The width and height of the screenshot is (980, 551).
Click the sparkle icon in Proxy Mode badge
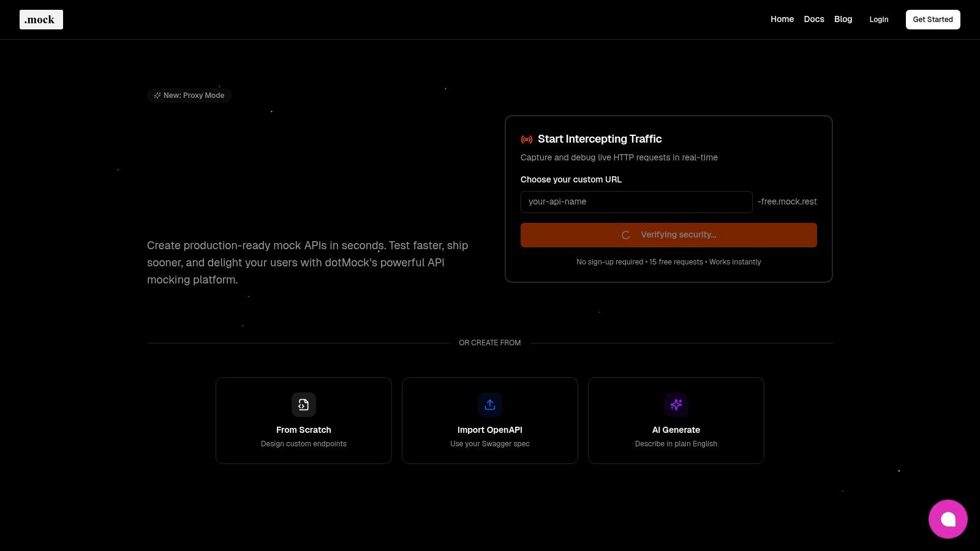tap(157, 95)
